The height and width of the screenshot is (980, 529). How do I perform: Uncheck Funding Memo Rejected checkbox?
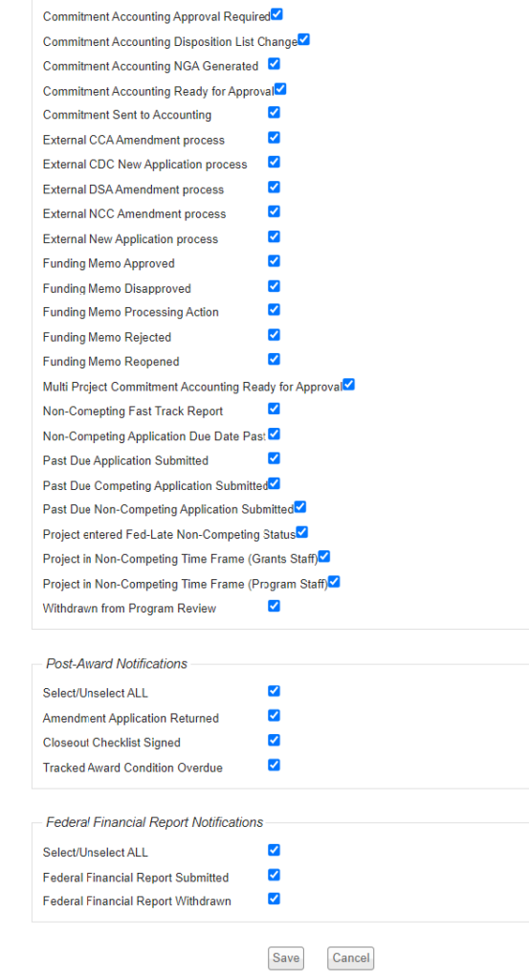coord(275,335)
